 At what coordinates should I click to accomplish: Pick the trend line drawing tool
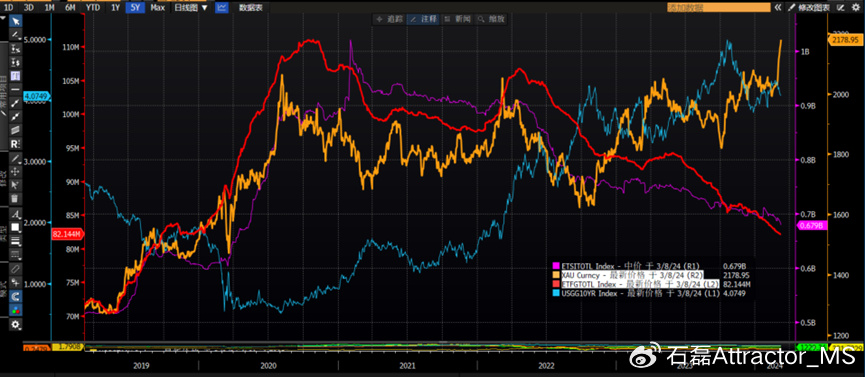tap(15, 35)
